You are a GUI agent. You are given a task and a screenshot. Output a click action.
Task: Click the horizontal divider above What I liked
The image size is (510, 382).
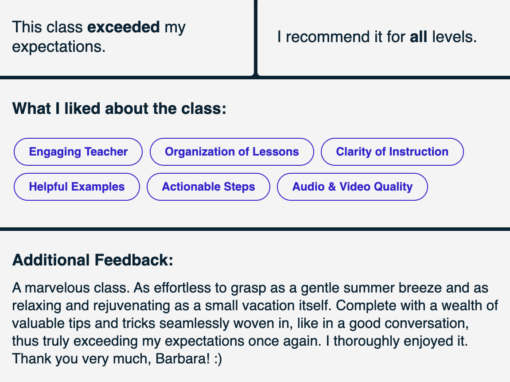click(x=255, y=78)
